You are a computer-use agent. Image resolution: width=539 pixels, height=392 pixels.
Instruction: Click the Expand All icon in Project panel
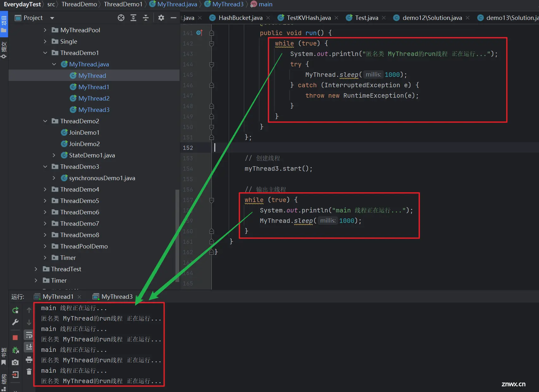pos(133,18)
